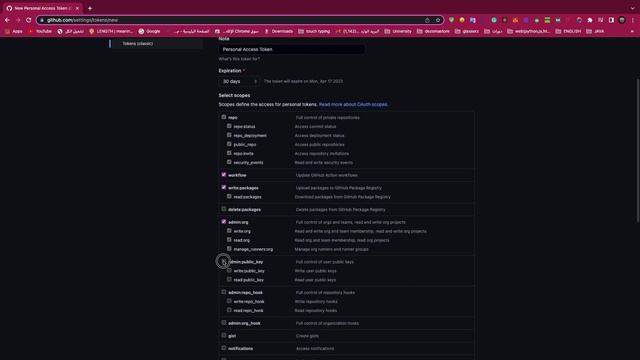Tick the security_events checkbox
This screenshot has height=360, width=640.
pyautogui.click(x=229, y=162)
